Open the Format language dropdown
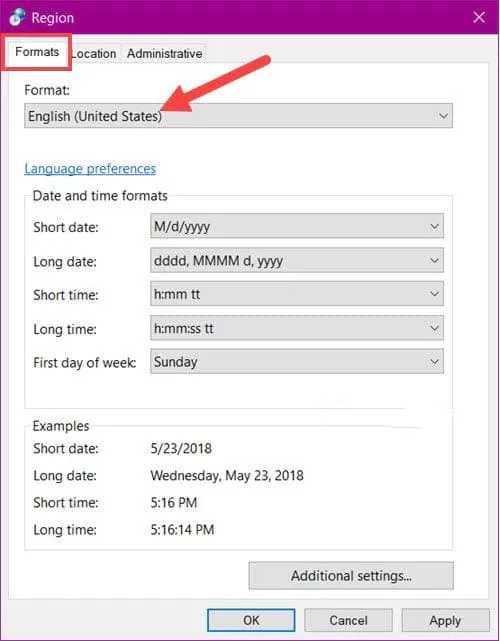This screenshot has width=500, height=641. [x=238, y=116]
